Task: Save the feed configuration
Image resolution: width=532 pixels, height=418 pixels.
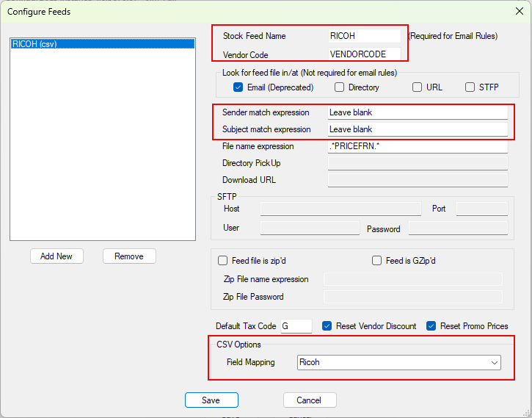Action: tap(211, 400)
